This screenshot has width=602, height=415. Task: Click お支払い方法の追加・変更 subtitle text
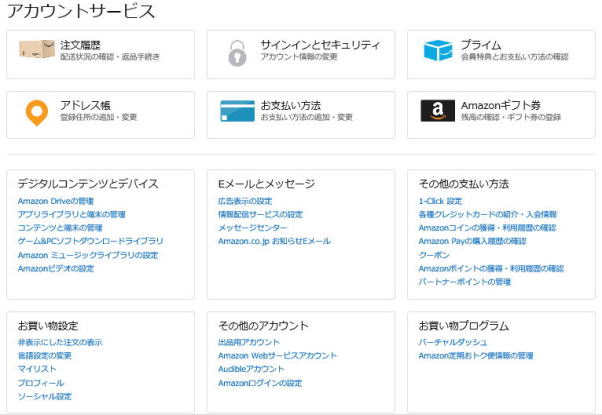[306, 117]
